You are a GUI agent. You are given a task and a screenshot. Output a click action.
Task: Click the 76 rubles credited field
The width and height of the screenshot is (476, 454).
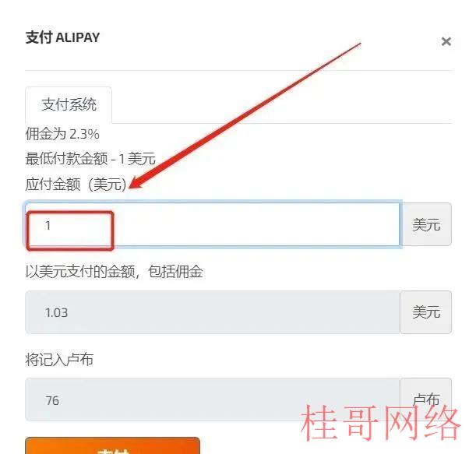(213, 399)
